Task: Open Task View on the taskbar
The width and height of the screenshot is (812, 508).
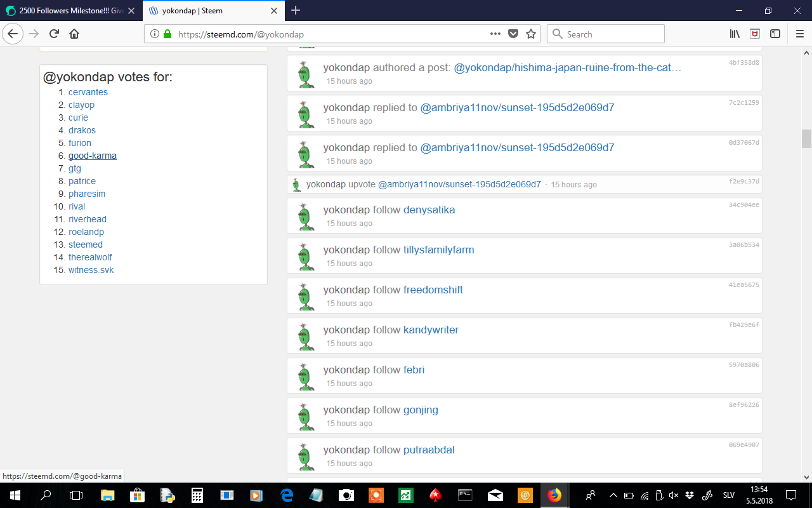Action: click(76, 495)
